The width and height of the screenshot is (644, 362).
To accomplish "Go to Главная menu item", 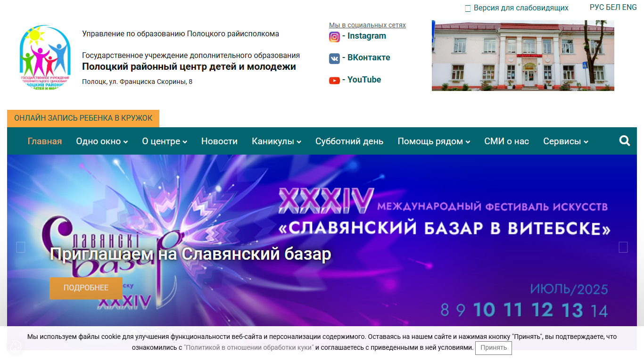I will click(45, 141).
